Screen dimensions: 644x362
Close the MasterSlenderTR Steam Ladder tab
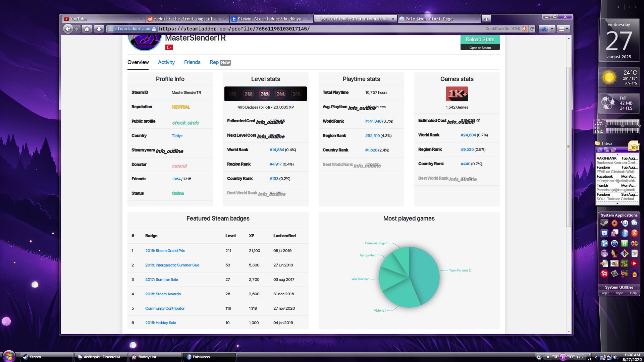tap(392, 19)
